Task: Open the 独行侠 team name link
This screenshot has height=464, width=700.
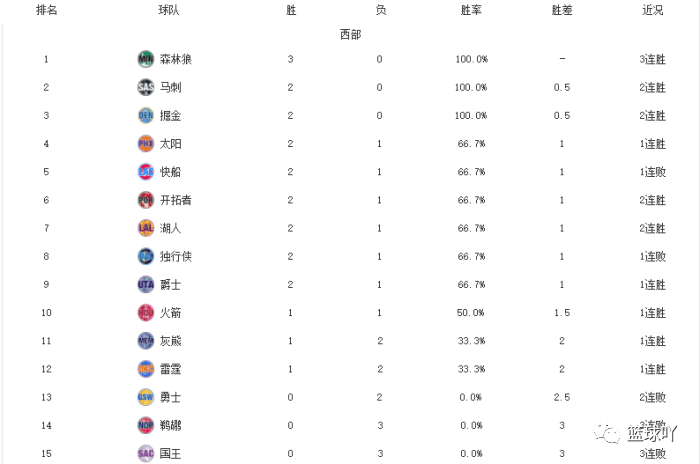Action: click(x=176, y=256)
